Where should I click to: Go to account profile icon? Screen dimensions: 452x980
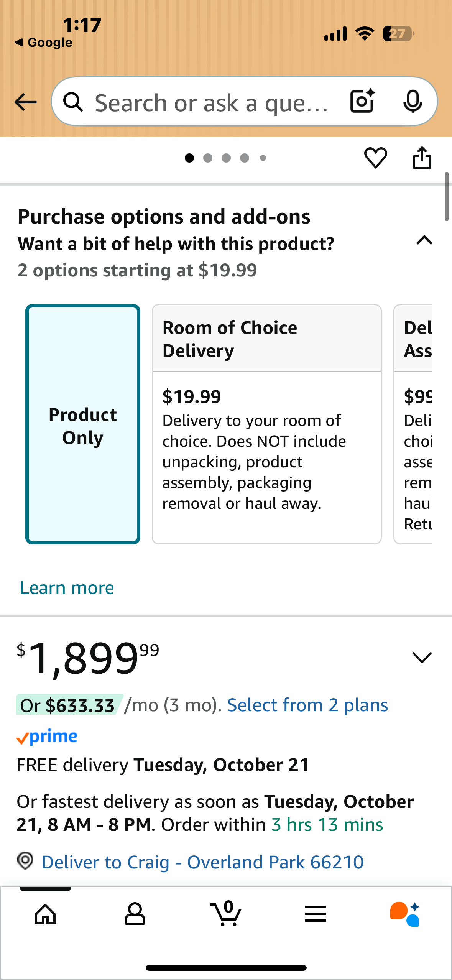pos(135,914)
